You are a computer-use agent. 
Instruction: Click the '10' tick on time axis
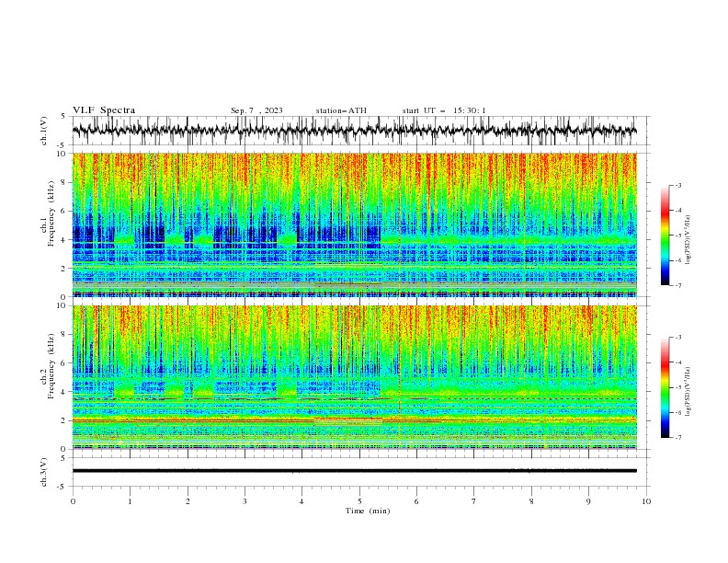coord(646,501)
